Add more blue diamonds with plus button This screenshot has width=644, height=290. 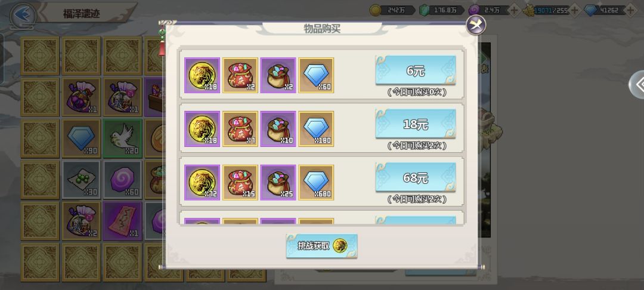click(630, 10)
